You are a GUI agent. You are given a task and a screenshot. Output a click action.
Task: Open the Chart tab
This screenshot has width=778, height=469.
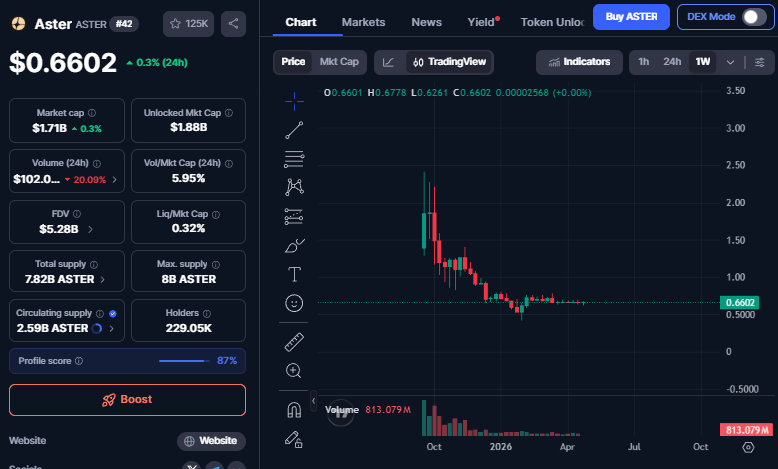tap(301, 22)
